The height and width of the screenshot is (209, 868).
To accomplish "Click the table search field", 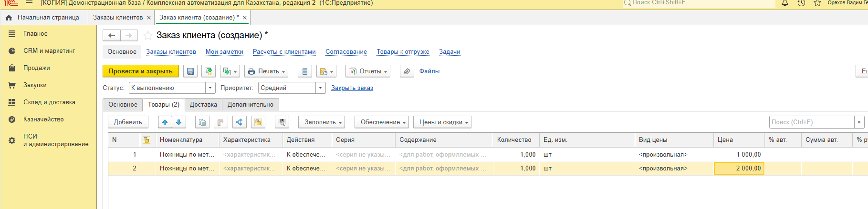I will (811, 122).
